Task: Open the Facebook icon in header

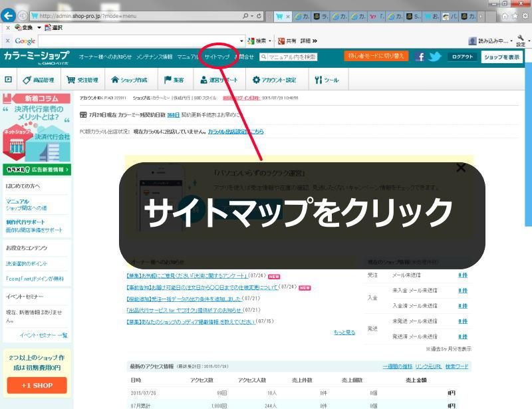Action: point(420,57)
